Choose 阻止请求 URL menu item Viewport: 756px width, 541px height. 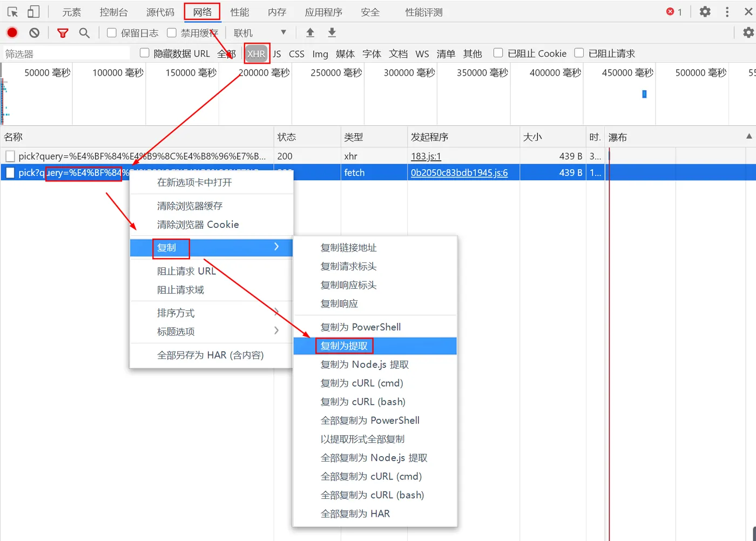pos(212,271)
